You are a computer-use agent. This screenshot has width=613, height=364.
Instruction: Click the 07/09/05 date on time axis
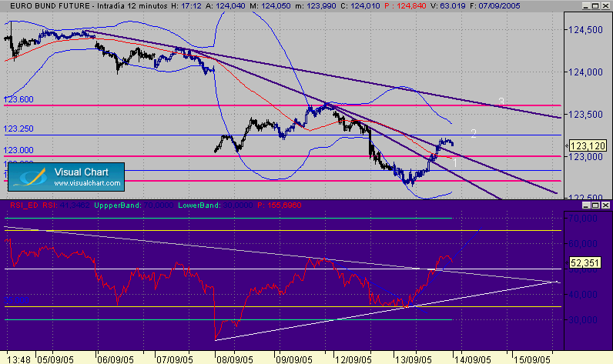pyautogui.click(x=175, y=359)
